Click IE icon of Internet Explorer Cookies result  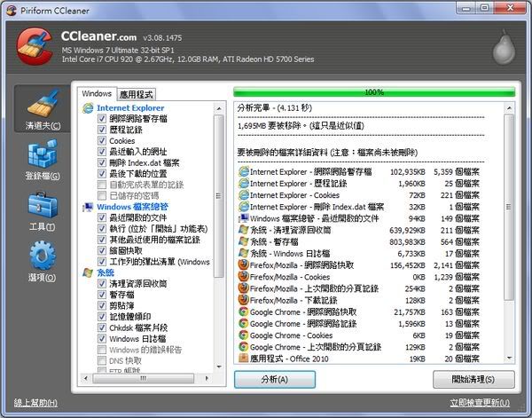[244, 195]
